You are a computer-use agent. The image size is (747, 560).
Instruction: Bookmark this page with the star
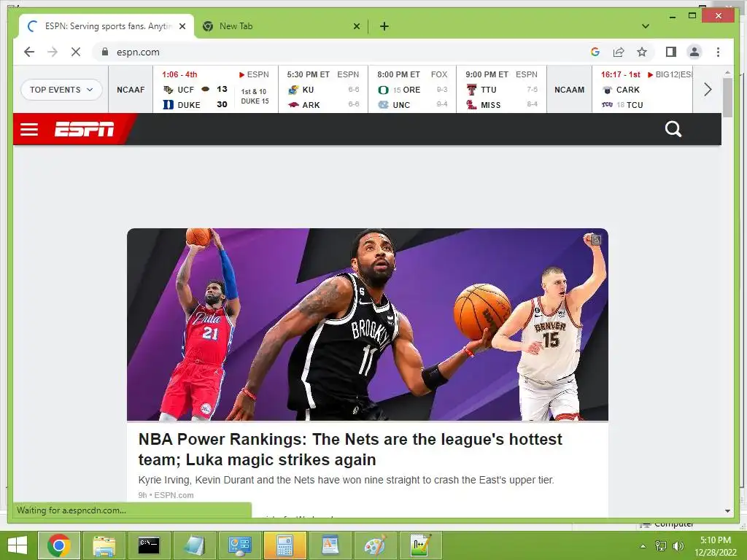tap(642, 52)
